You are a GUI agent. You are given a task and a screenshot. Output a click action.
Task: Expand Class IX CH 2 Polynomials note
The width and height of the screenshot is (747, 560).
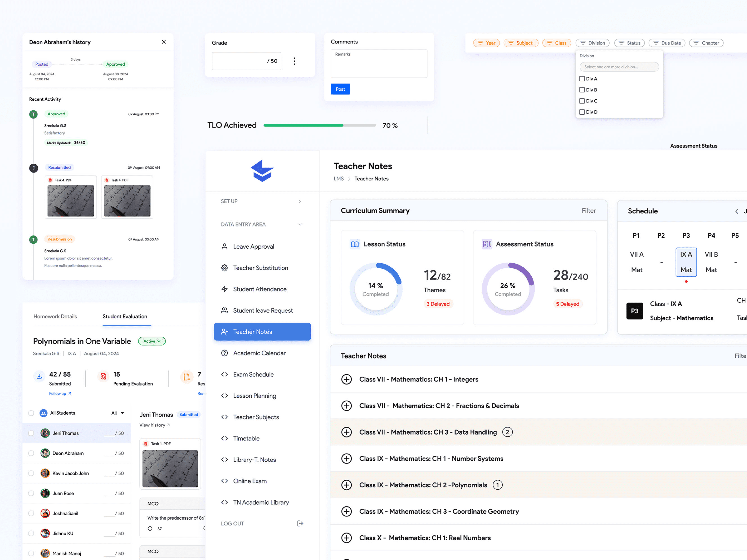(347, 485)
